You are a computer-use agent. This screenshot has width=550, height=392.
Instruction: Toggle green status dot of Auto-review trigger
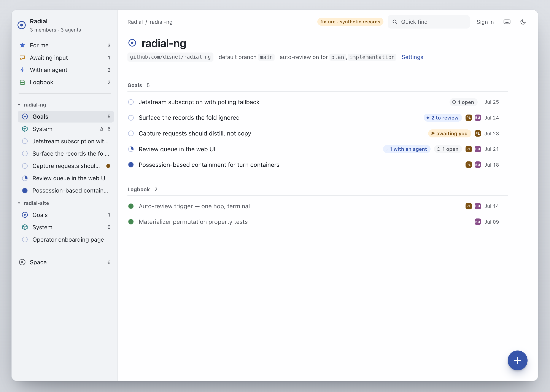pos(131,206)
